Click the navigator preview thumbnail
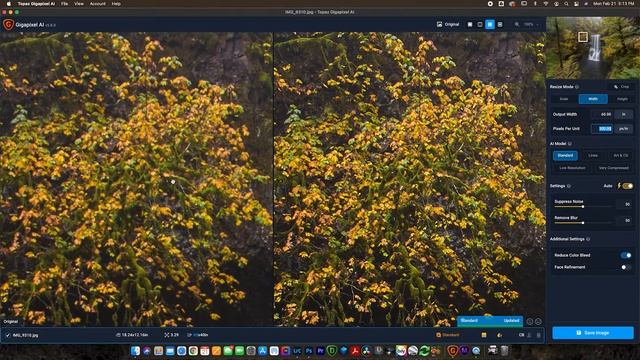This screenshot has width=640, height=360. pyautogui.click(x=593, y=48)
